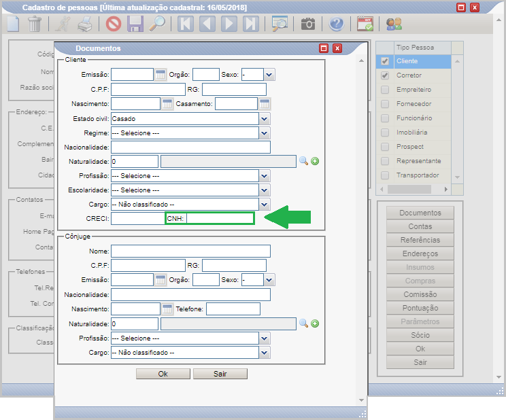Open help with question mark icon
Image resolution: width=506 pixels, height=420 pixels.
coord(336,24)
